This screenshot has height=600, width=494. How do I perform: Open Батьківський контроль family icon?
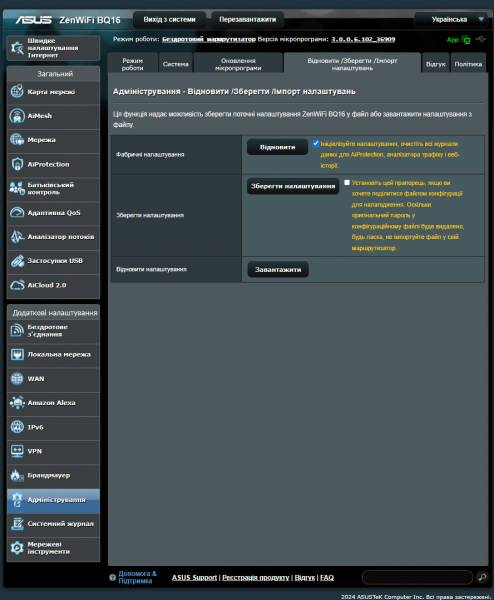pos(17,188)
